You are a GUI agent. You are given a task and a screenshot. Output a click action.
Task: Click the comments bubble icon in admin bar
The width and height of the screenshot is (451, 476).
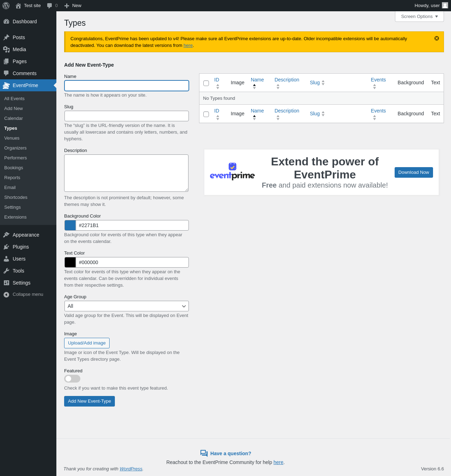click(x=49, y=6)
